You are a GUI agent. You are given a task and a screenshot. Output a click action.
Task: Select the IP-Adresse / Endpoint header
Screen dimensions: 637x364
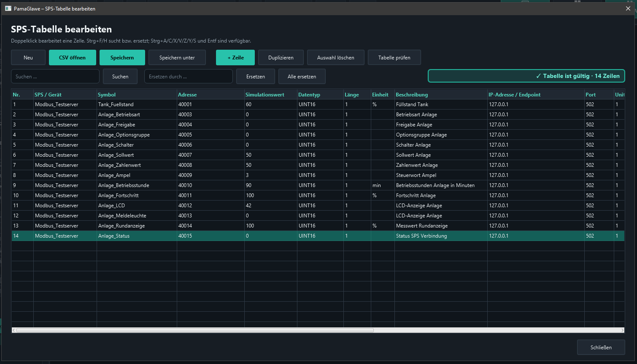(536, 95)
